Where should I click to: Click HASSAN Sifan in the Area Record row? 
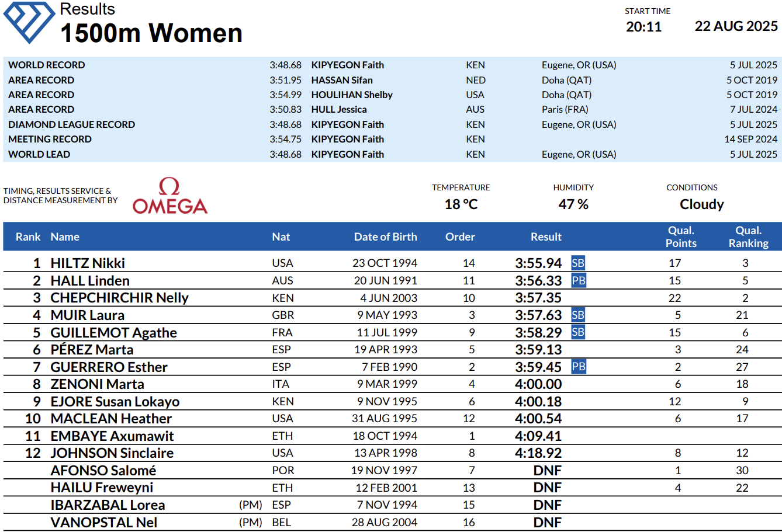pyautogui.click(x=341, y=80)
